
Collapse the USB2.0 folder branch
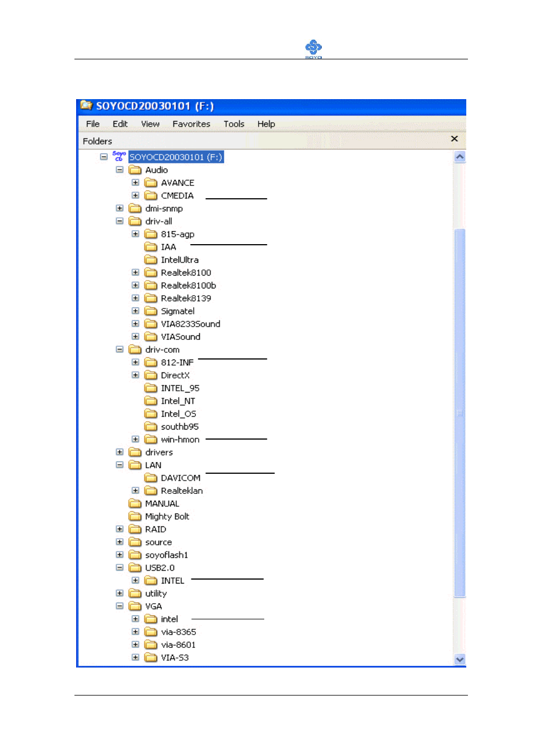tap(119, 567)
